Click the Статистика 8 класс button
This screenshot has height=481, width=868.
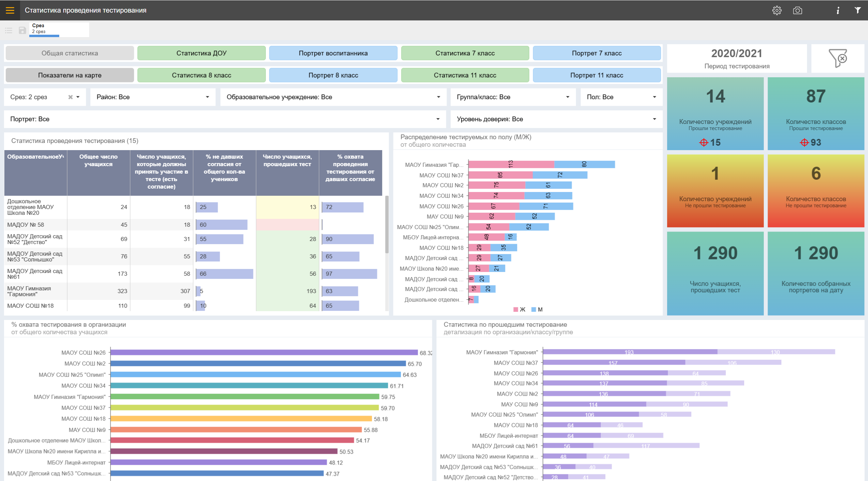201,75
